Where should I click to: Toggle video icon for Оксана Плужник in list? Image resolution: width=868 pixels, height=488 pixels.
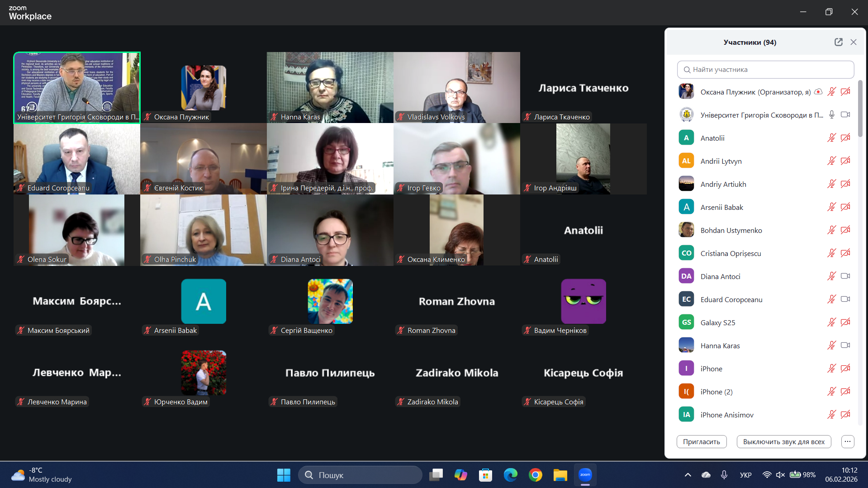845,92
